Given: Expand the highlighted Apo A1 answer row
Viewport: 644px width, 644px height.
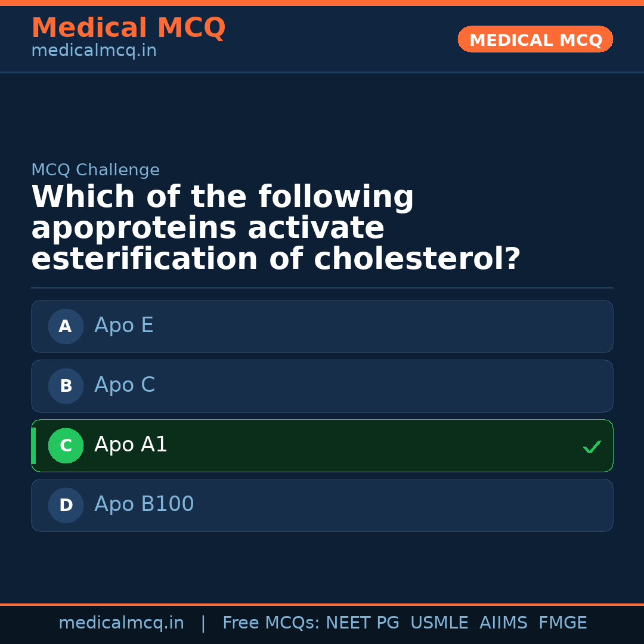Looking at the screenshot, I should [x=322, y=445].
